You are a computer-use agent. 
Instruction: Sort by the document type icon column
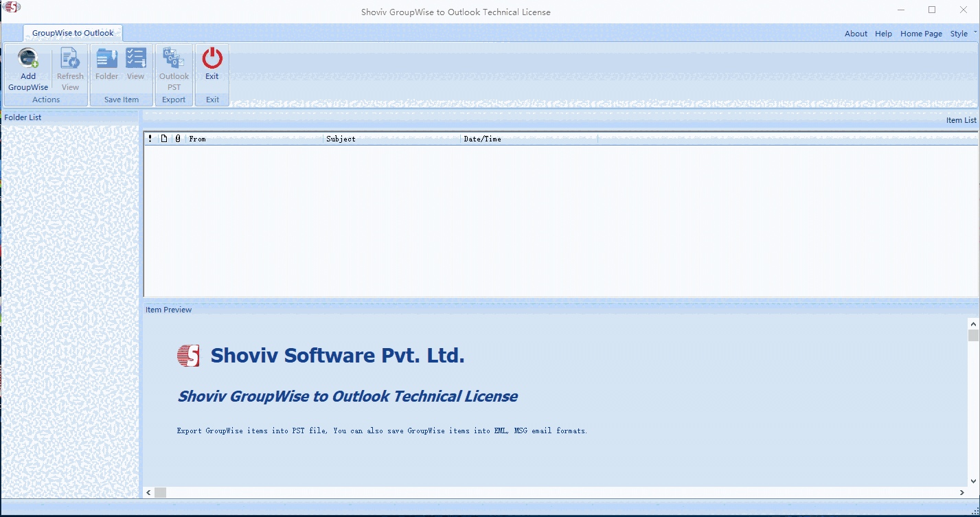[x=164, y=139]
